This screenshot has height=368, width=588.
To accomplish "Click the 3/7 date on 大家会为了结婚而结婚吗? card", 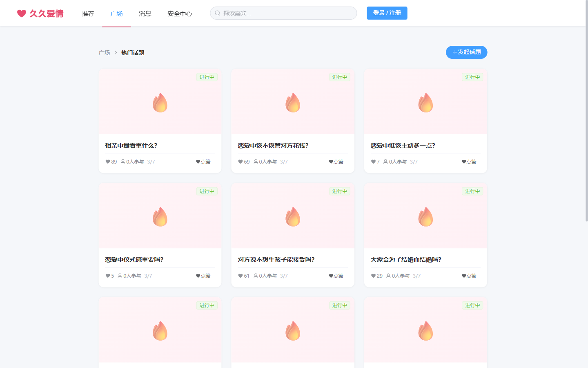I will pos(416,276).
